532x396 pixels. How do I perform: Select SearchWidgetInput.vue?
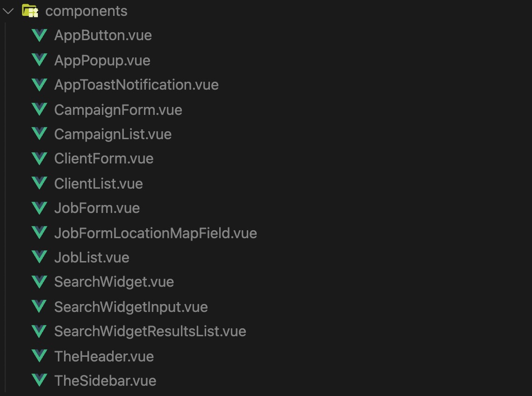(131, 306)
